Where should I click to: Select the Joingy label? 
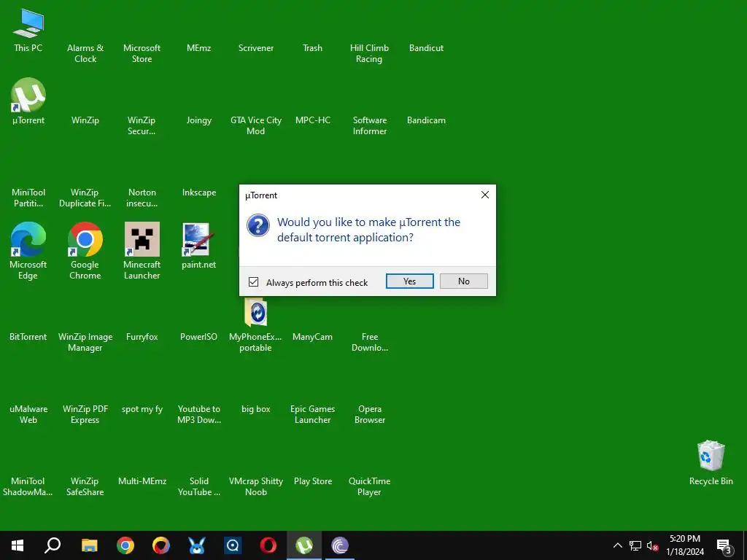(x=198, y=120)
